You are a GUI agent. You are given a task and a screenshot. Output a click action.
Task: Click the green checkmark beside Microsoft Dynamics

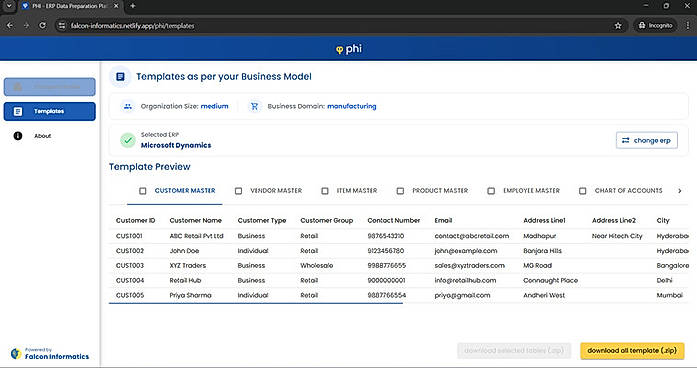click(x=128, y=140)
